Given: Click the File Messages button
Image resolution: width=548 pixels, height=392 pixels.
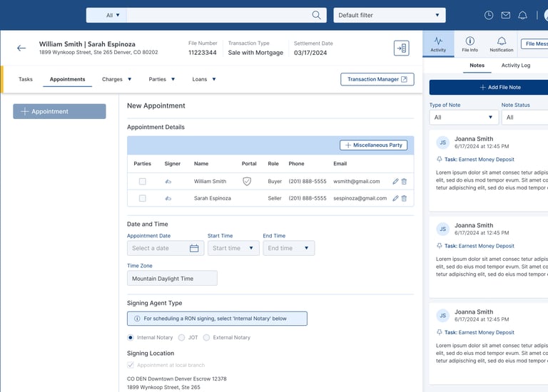Looking at the screenshot, I should coord(534,43).
